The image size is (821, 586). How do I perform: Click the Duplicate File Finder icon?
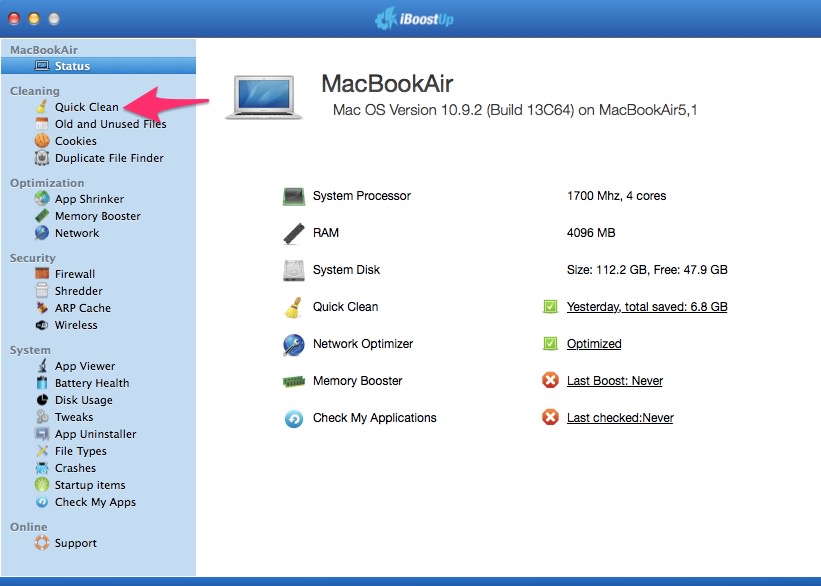(x=42, y=158)
